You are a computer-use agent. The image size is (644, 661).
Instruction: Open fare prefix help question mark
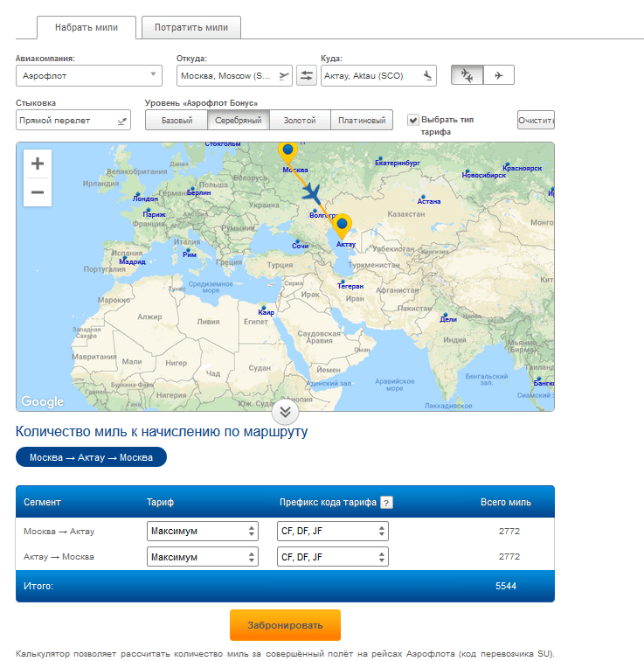386,503
